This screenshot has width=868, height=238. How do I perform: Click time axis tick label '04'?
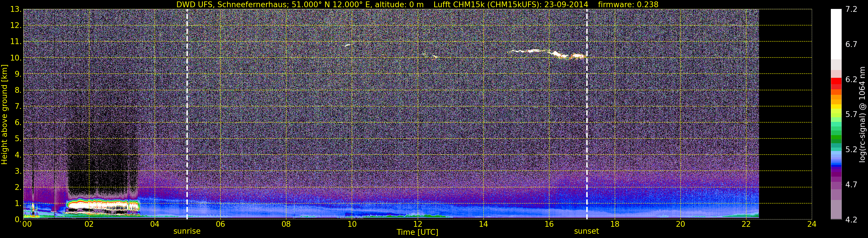tap(155, 224)
